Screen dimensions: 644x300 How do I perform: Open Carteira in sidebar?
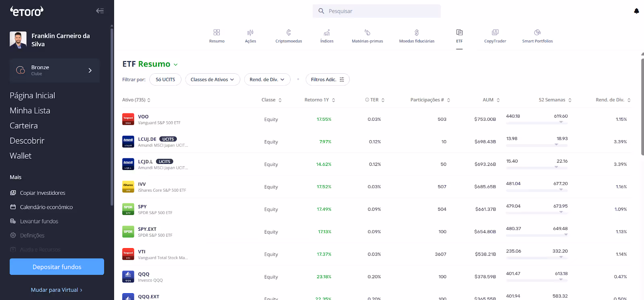24,126
